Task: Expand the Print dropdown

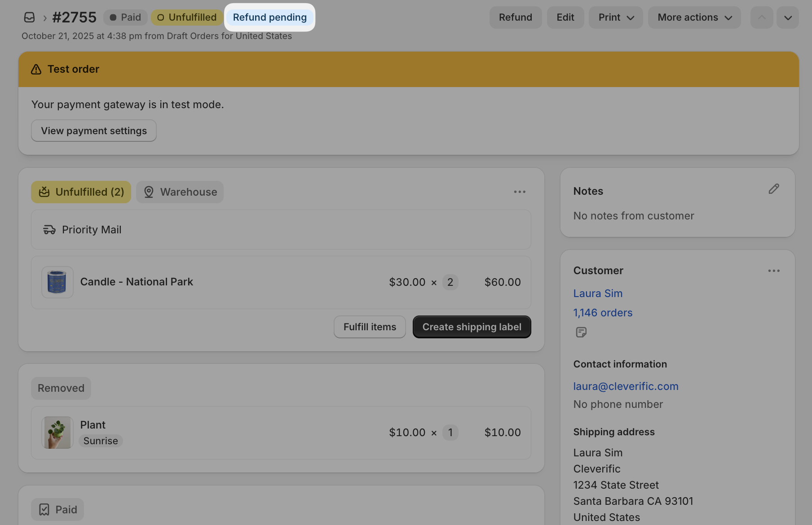Action: (616, 17)
